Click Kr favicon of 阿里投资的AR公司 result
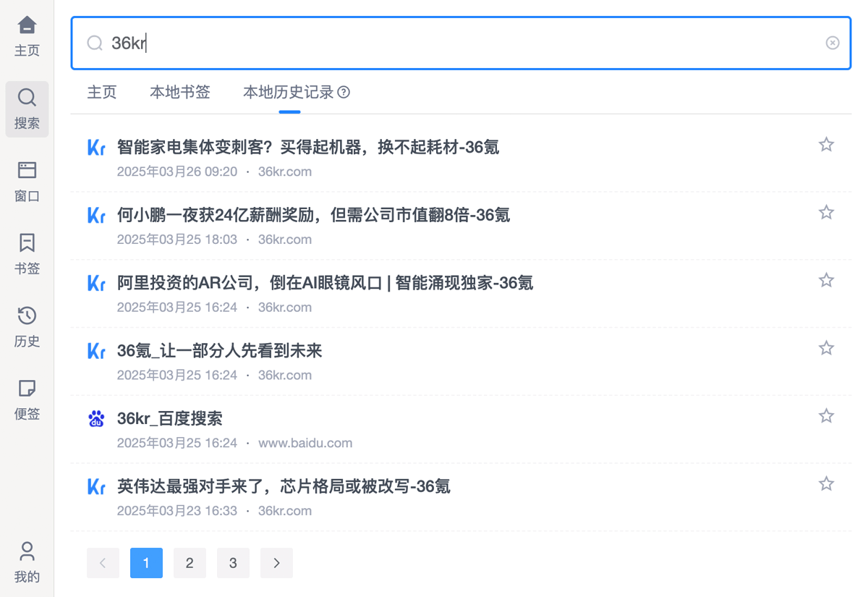Screen dimensions: 868x597 (96, 282)
